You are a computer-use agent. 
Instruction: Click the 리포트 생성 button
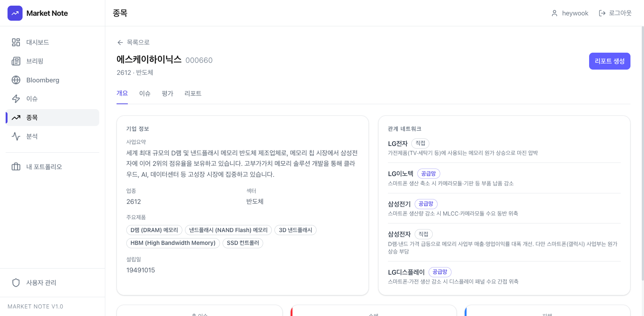pyautogui.click(x=609, y=61)
